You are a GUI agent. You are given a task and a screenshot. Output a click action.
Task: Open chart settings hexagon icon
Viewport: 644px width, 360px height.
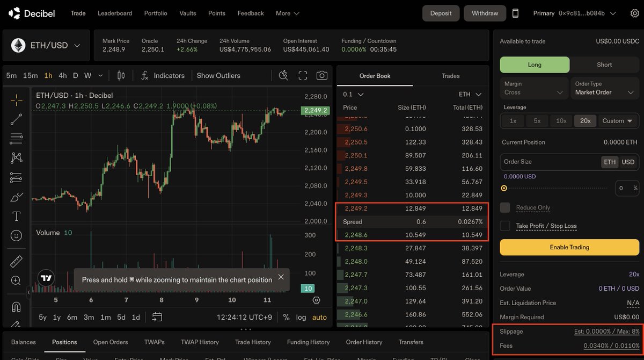coord(316,300)
